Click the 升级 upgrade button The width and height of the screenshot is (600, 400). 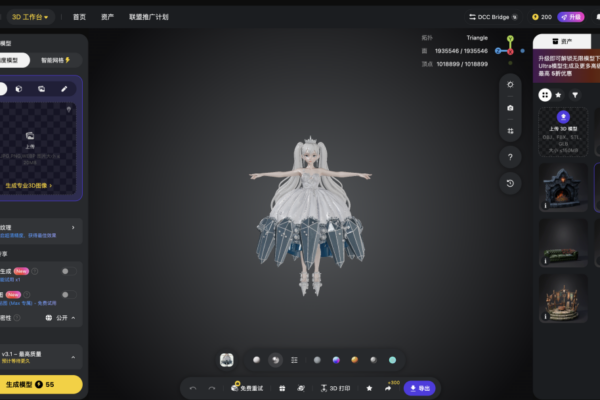point(571,17)
